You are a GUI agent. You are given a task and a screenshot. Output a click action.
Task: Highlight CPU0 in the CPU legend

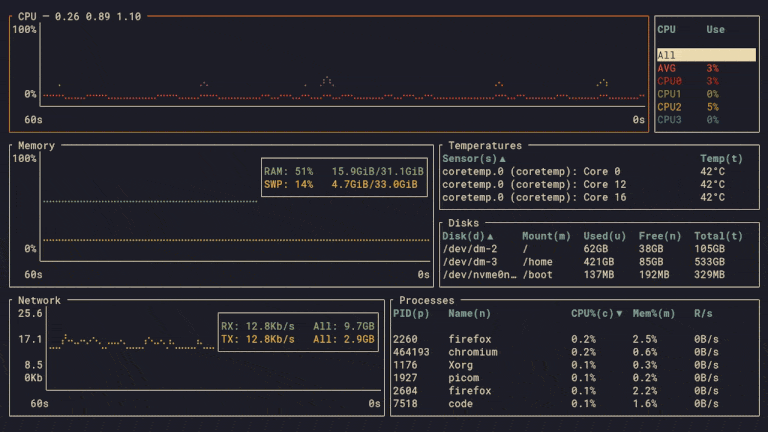[x=669, y=81]
